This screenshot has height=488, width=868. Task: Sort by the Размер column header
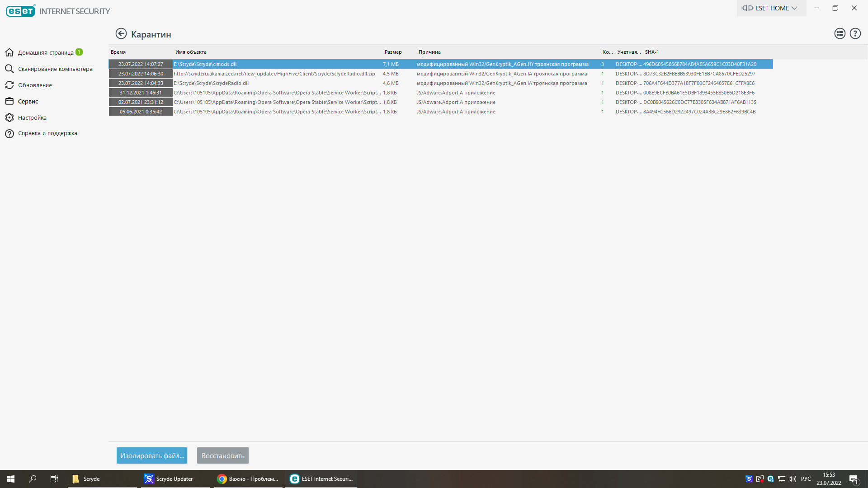click(x=393, y=52)
